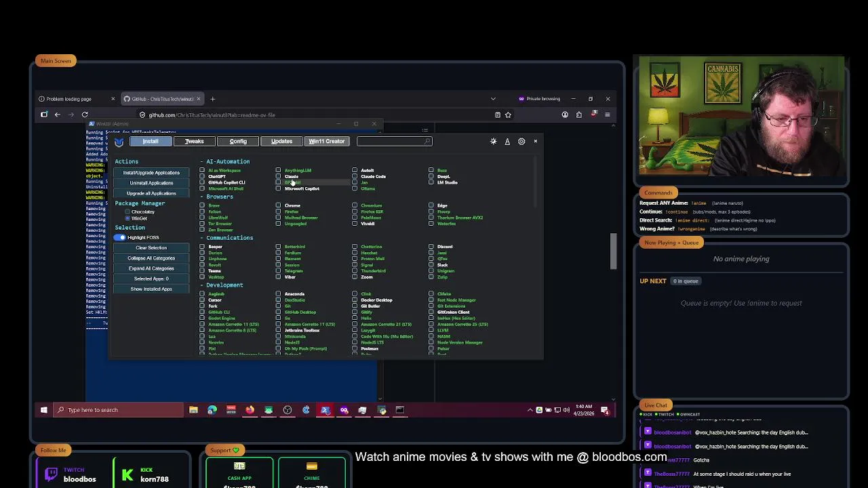Click the Slack app label
868x488 pixels.
(x=443, y=265)
